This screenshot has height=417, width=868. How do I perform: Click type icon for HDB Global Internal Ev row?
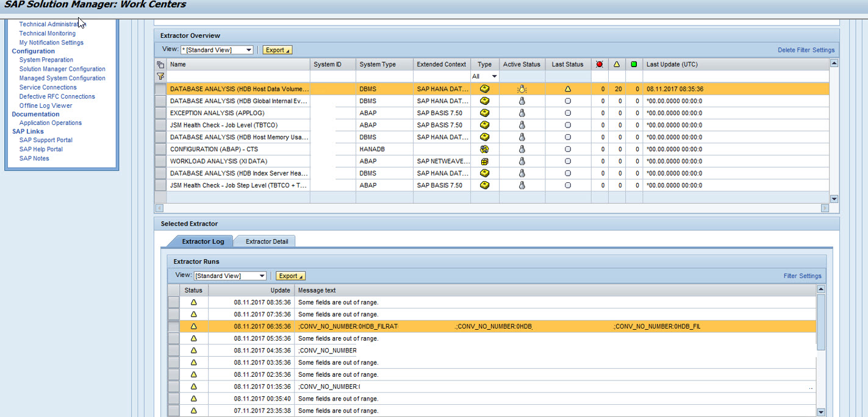click(x=484, y=101)
